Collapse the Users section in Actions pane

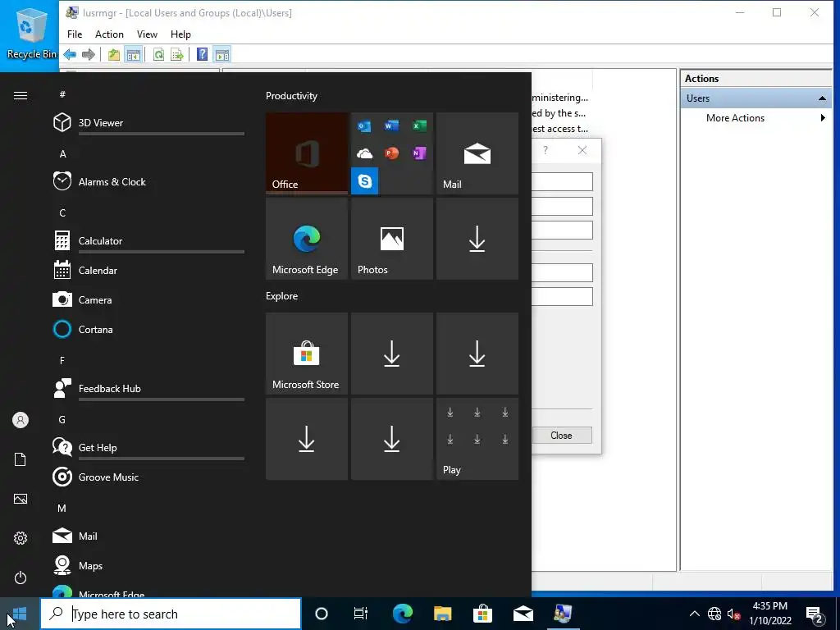(x=822, y=98)
